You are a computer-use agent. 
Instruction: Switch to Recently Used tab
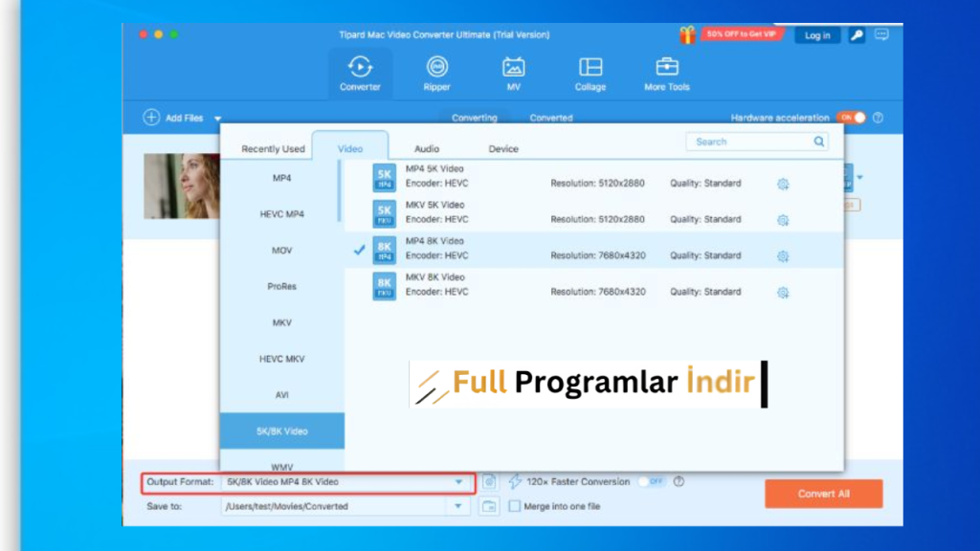273,148
